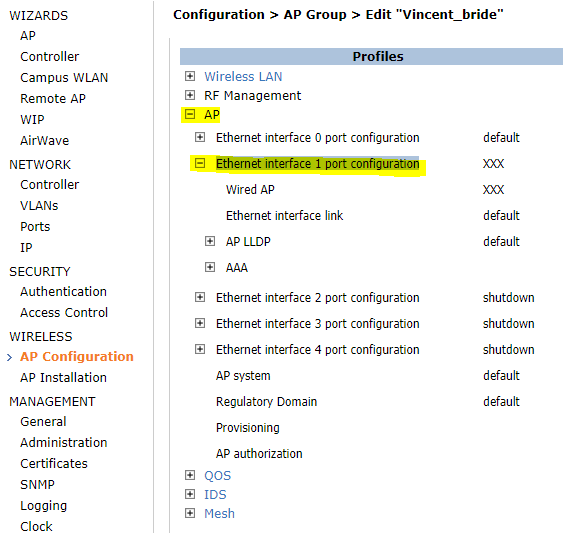Expand the IDS profile plus icon
This screenshot has width=563, height=533.
point(190,494)
